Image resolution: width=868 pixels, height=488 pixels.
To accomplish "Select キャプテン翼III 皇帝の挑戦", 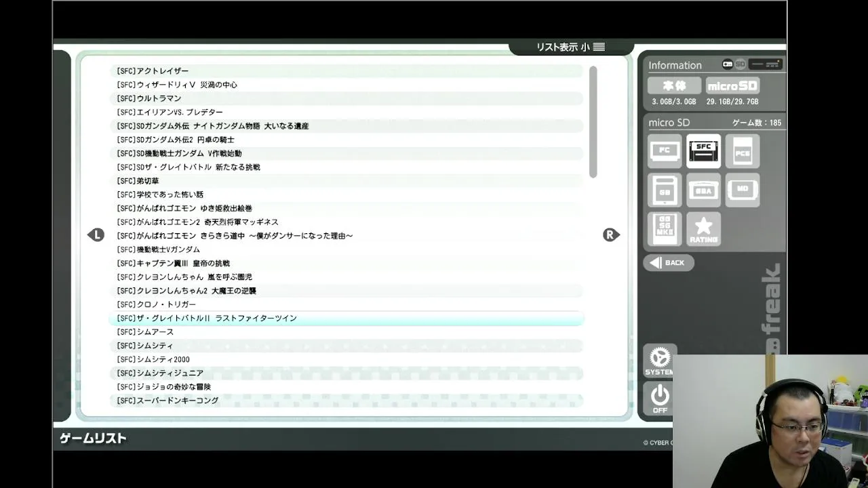I will point(346,263).
